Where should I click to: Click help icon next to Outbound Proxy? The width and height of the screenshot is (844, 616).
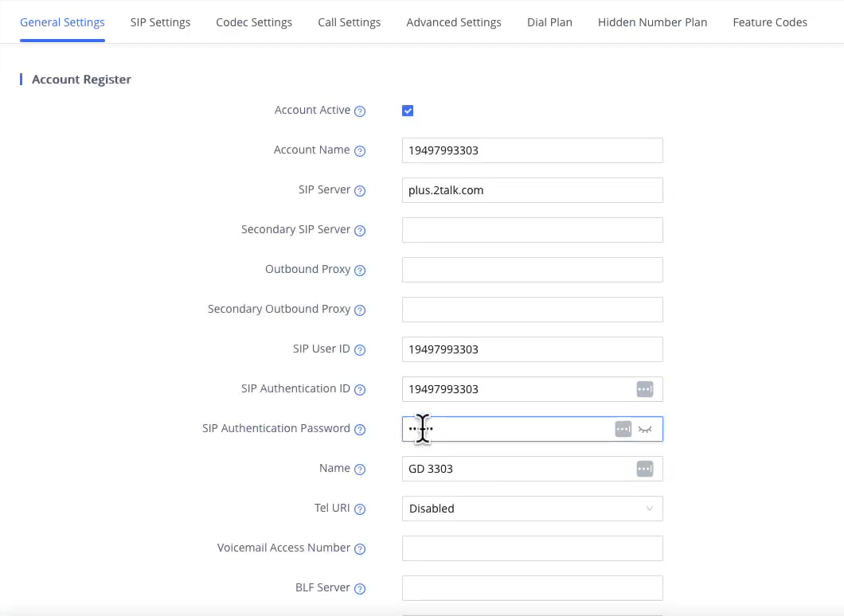point(360,271)
